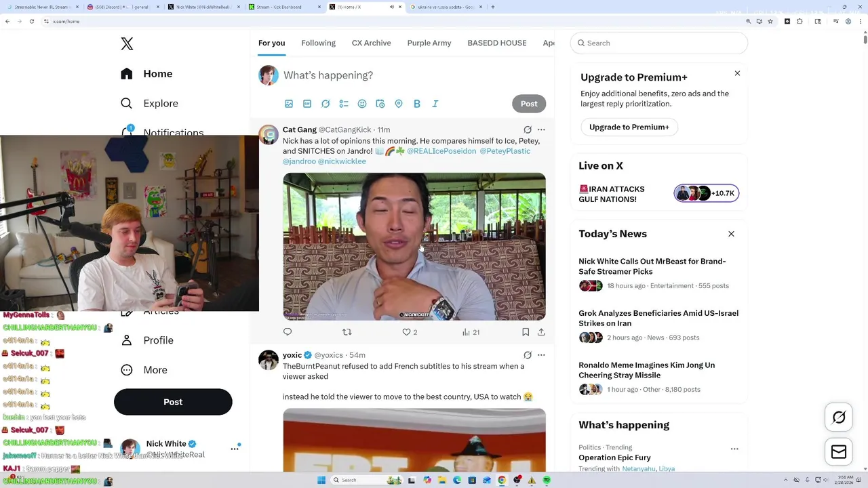
Task: Toggle italic text formatting in composer
Action: coord(435,104)
